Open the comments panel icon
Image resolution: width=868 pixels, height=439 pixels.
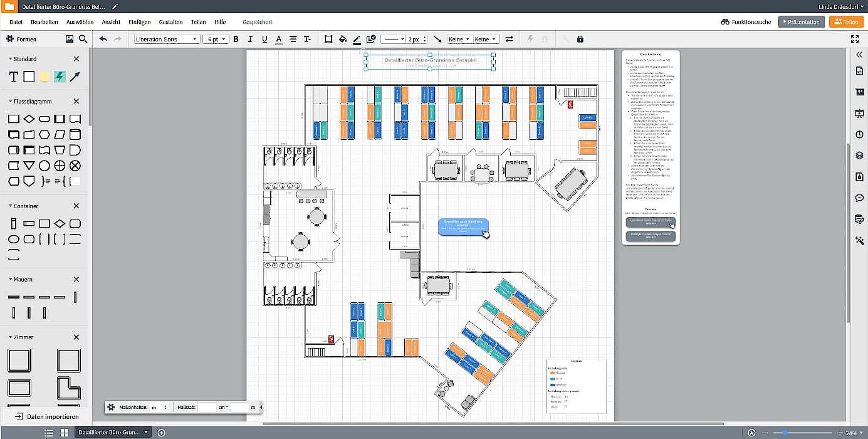(859, 198)
